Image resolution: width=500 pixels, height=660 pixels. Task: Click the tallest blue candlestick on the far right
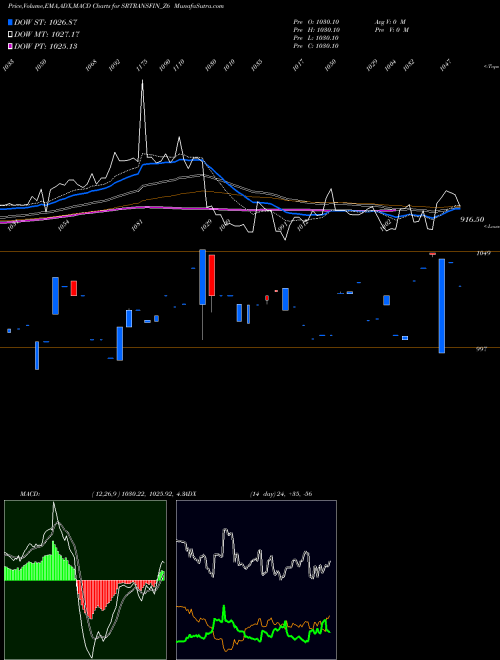click(441, 306)
